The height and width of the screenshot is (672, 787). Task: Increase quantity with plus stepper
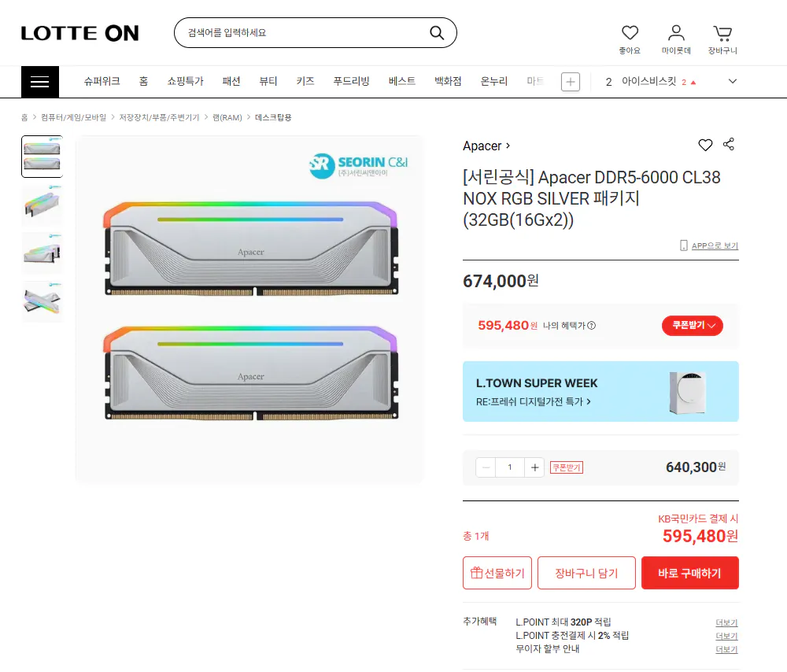click(x=534, y=467)
